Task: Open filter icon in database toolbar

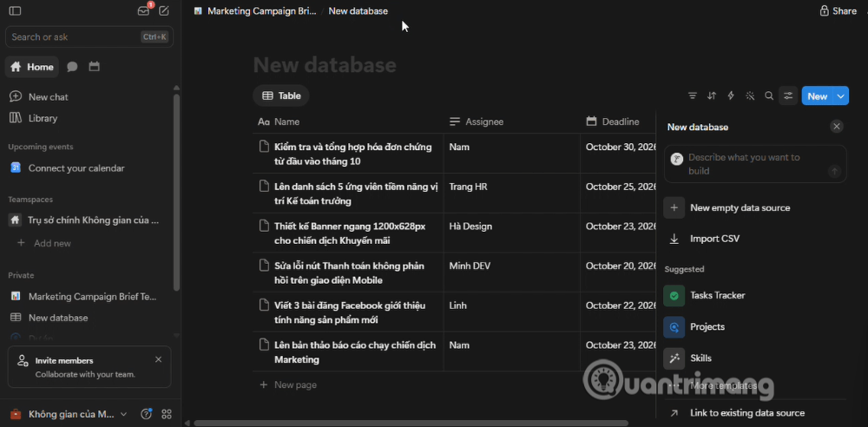Action: (x=693, y=95)
